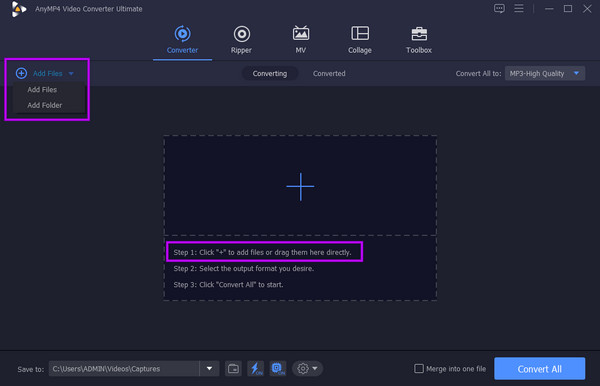Open the feedback chat bubble icon
Image resolution: width=600 pixels, height=386 pixels.
coord(499,8)
